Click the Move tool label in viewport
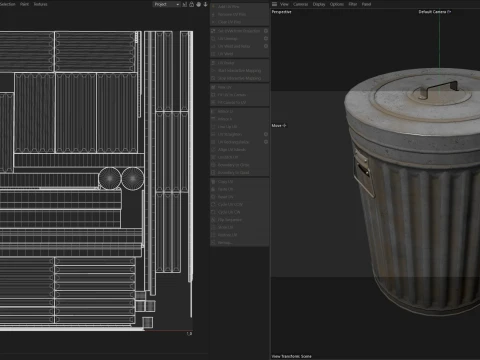This screenshot has width=480, height=360. point(279,125)
